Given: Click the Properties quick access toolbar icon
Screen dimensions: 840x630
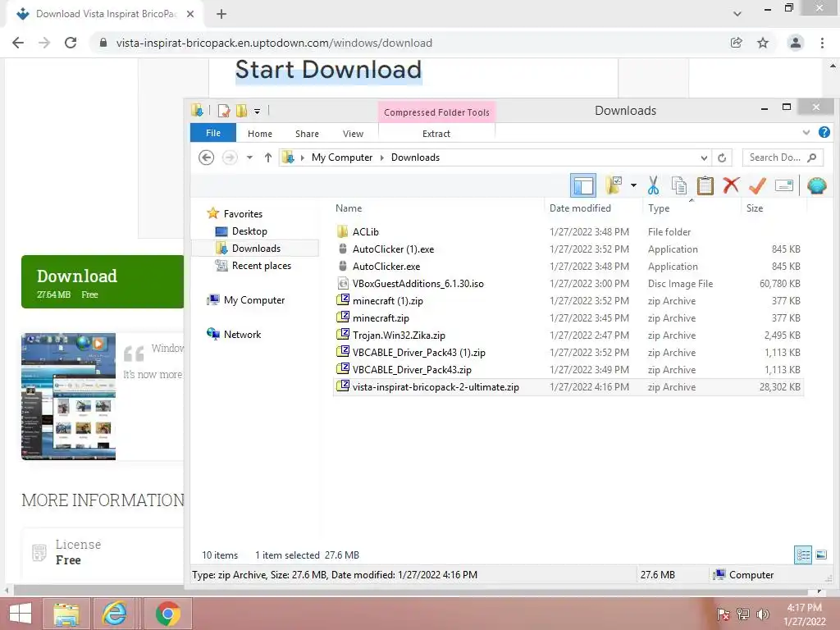Looking at the screenshot, I should [x=225, y=111].
